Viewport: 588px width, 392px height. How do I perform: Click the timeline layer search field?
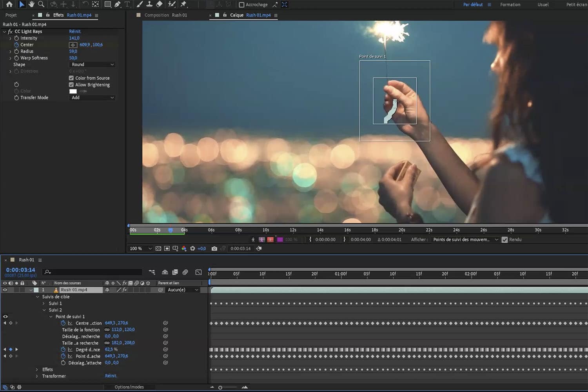[x=93, y=272]
